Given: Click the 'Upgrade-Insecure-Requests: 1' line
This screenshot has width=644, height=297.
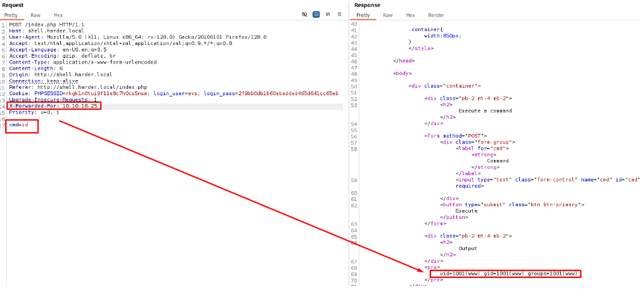Looking at the screenshot, I should point(53,100).
